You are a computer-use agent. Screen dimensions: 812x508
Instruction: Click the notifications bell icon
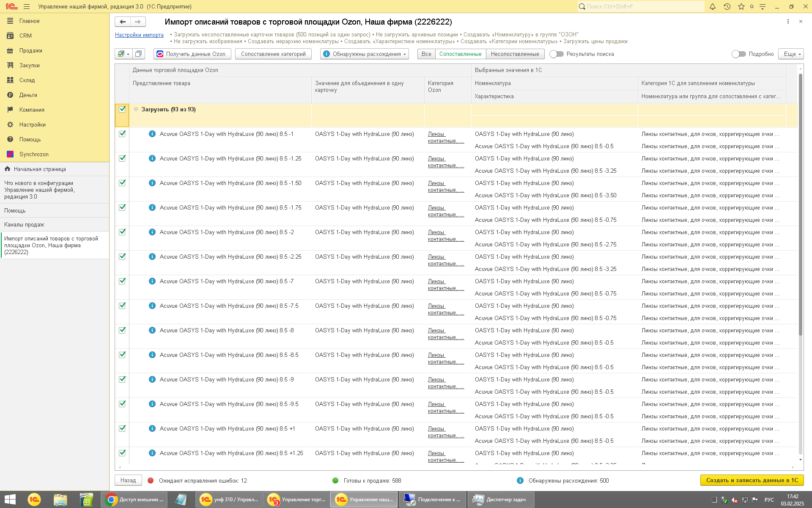point(713,6)
